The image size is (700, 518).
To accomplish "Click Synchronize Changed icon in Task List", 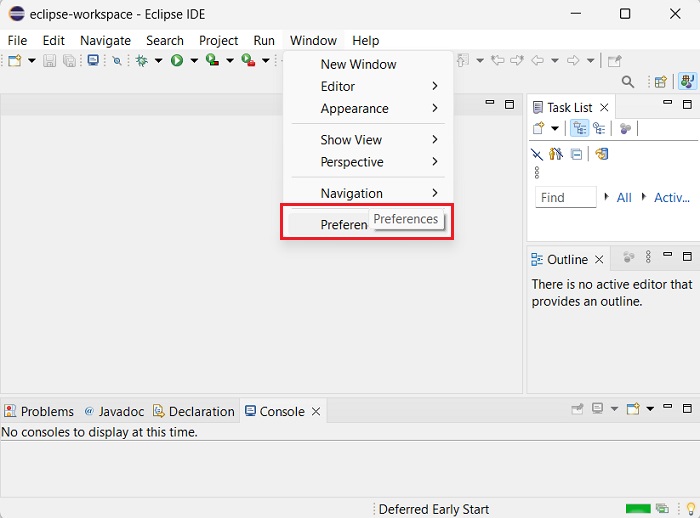I will [602, 155].
